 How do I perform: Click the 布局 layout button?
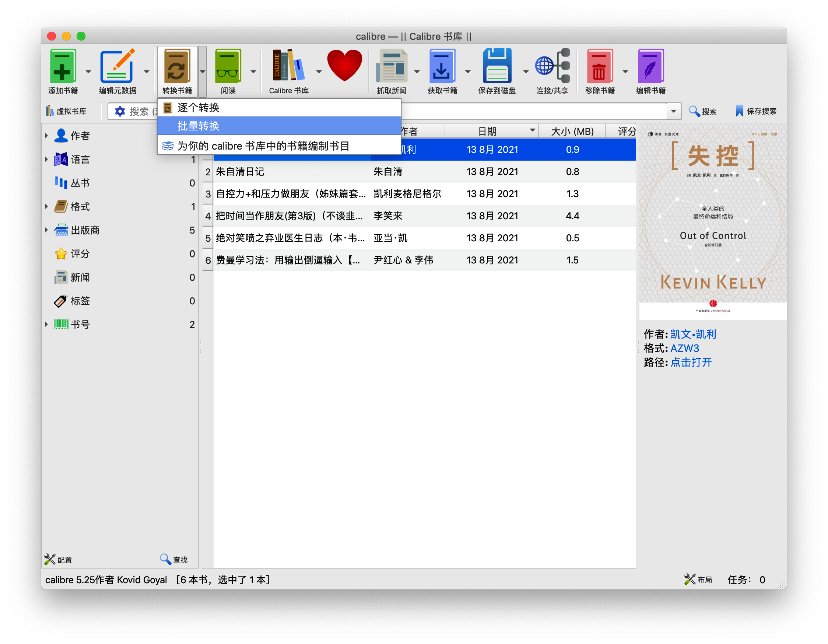pyautogui.click(x=698, y=580)
